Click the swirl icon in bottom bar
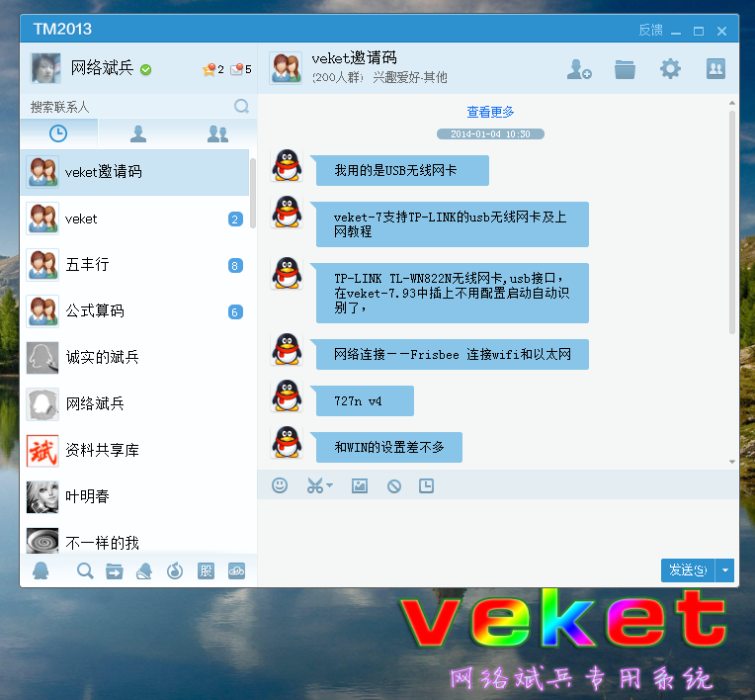 (x=175, y=570)
